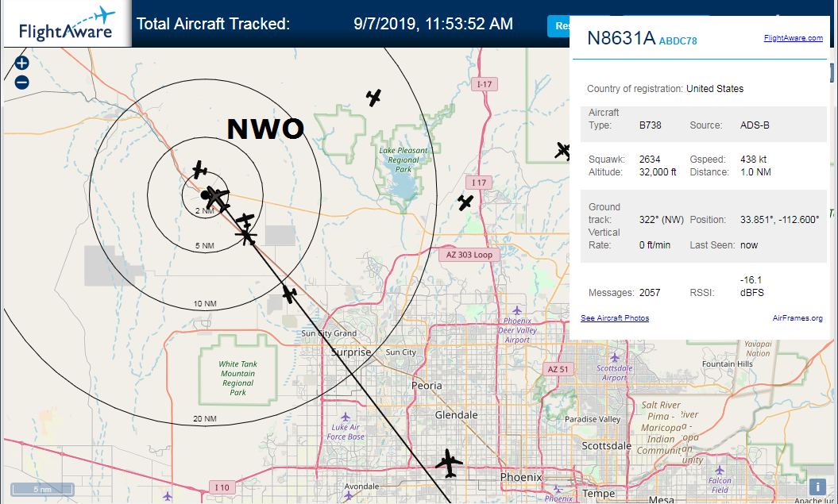Click the Total Aircraft Tracked label
Image resolution: width=838 pixels, height=504 pixels.
tap(213, 24)
